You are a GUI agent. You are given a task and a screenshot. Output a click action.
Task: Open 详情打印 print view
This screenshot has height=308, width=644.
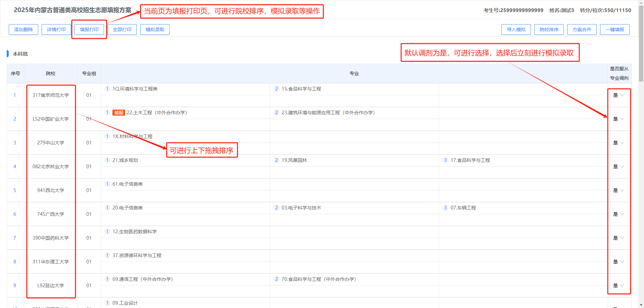[x=56, y=29]
